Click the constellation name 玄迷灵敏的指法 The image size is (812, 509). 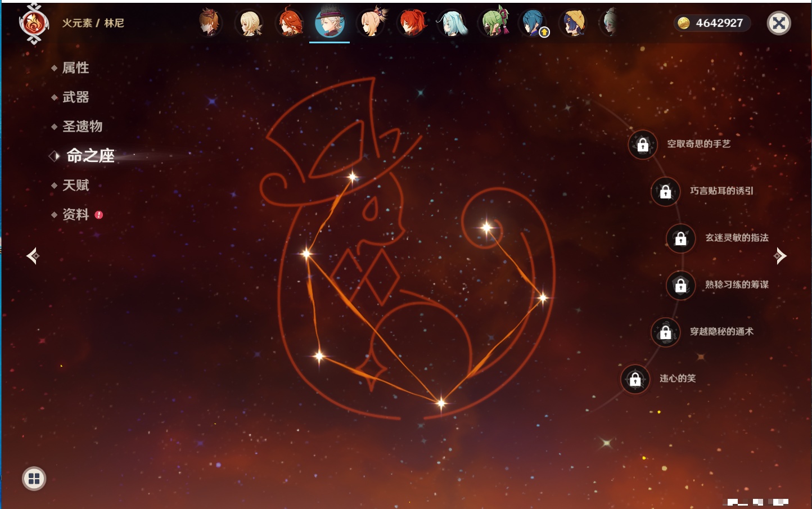737,238
